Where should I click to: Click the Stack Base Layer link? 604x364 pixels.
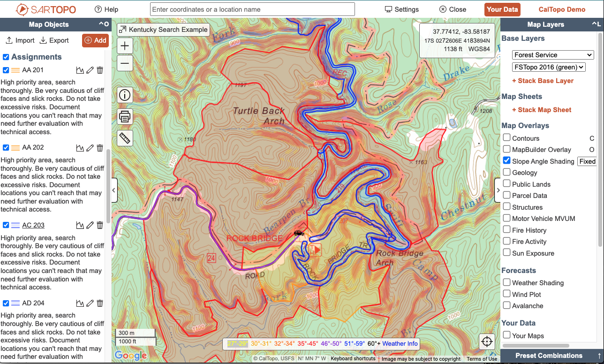[x=543, y=81]
